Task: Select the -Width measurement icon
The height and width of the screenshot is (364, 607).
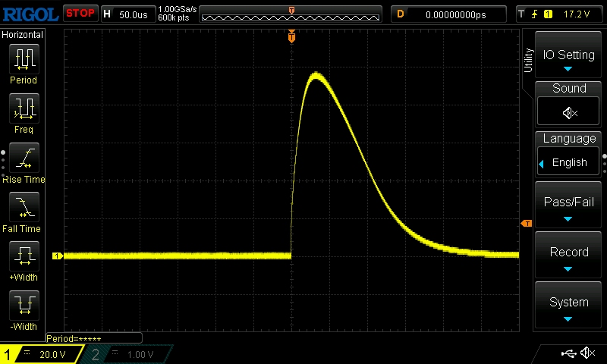Action: click(x=24, y=306)
